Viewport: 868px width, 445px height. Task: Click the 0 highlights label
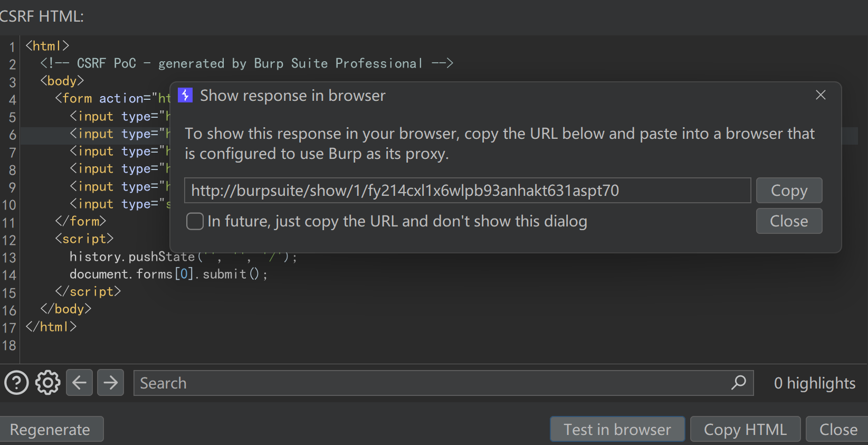[x=814, y=383]
